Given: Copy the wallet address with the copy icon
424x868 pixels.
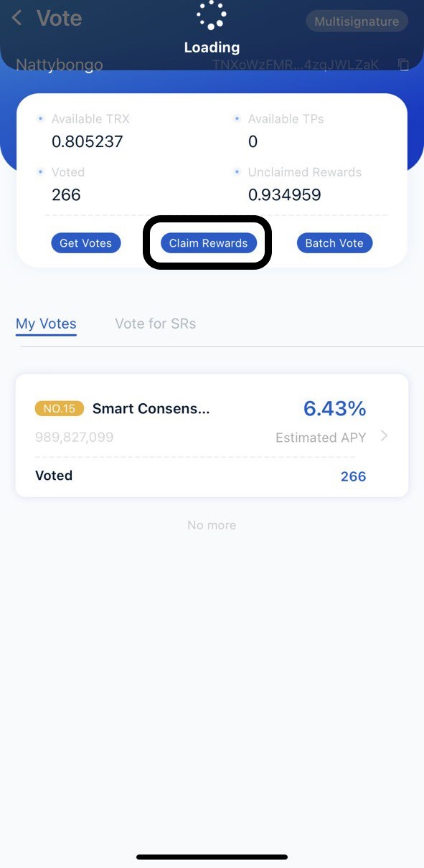Looking at the screenshot, I should tap(403, 65).
